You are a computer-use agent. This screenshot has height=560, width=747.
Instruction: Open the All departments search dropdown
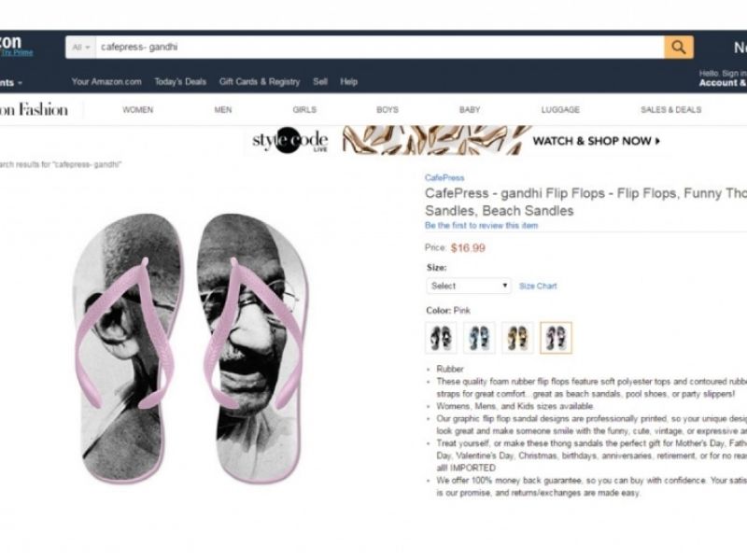coord(80,48)
